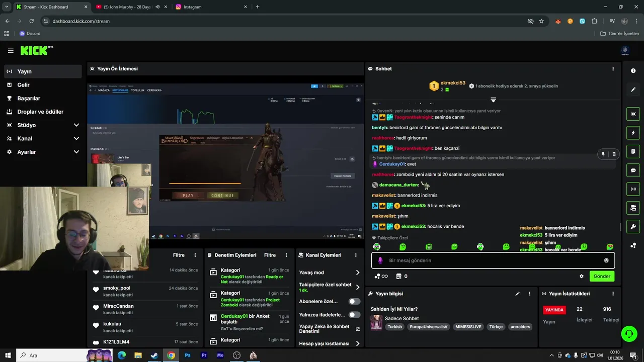Open Takipçilere özel sohbet options
The height and width of the screenshot is (362, 644).
pyautogui.click(x=358, y=287)
